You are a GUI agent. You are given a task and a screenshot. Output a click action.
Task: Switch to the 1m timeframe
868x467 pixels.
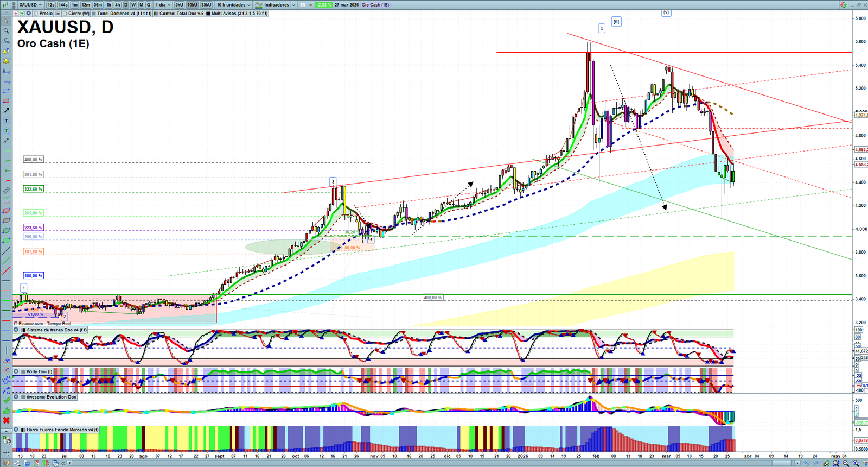click(75, 5)
